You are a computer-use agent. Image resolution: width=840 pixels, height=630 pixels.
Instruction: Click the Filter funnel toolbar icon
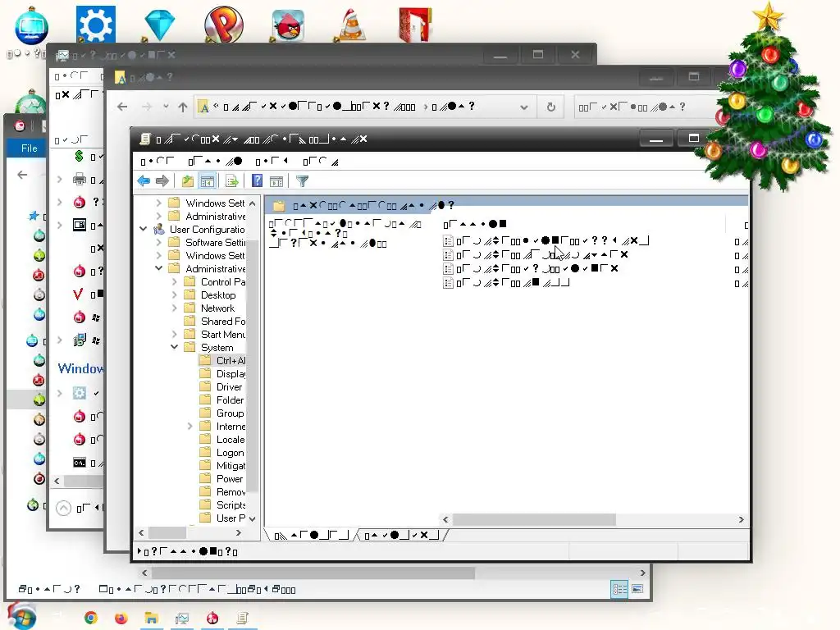pyautogui.click(x=302, y=181)
